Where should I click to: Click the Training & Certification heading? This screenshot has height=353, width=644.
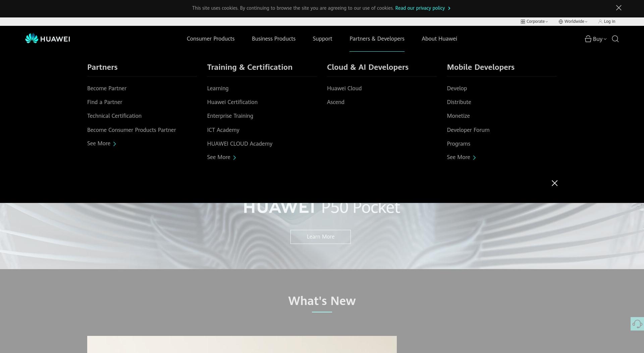250,67
